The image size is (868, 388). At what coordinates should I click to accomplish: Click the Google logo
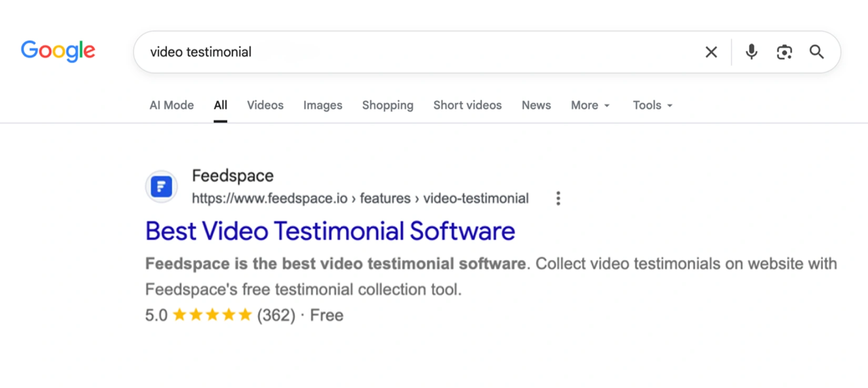[x=58, y=51]
